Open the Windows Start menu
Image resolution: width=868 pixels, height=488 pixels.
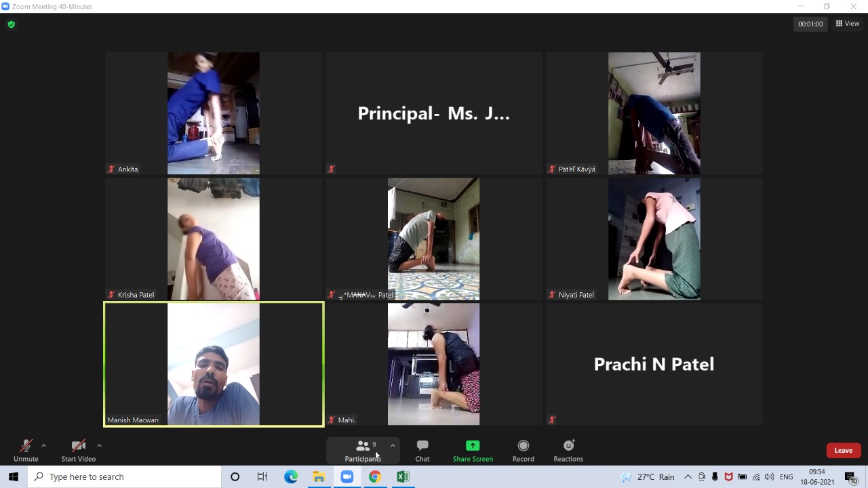point(14,477)
